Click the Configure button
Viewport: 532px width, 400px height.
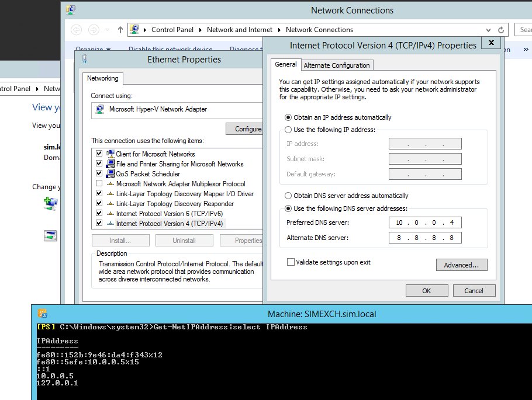pos(244,129)
